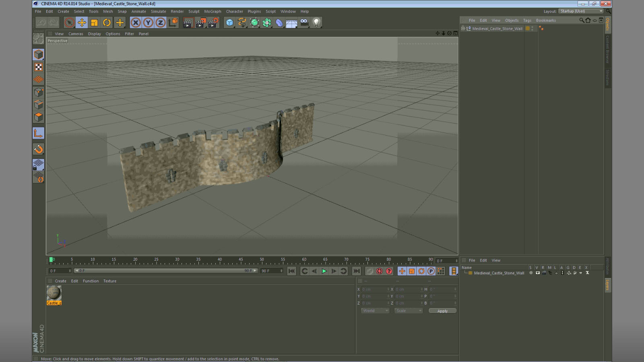Open Material manager Texture menu
Image resolution: width=644 pixels, height=362 pixels.
(109, 281)
